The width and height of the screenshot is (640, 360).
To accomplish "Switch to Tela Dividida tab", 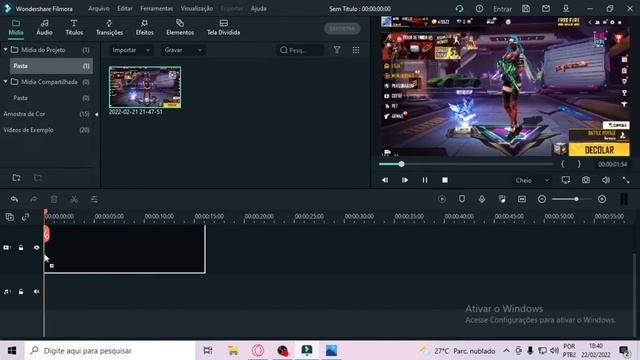I will click(223, 27).
